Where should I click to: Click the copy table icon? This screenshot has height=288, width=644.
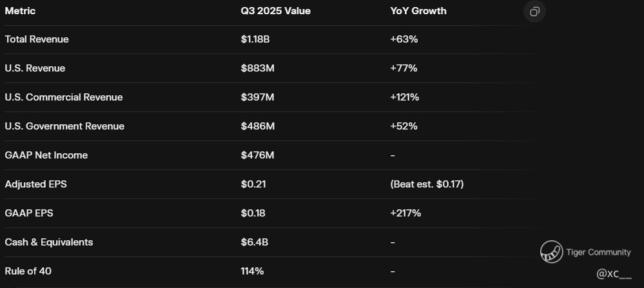(534, 12)
